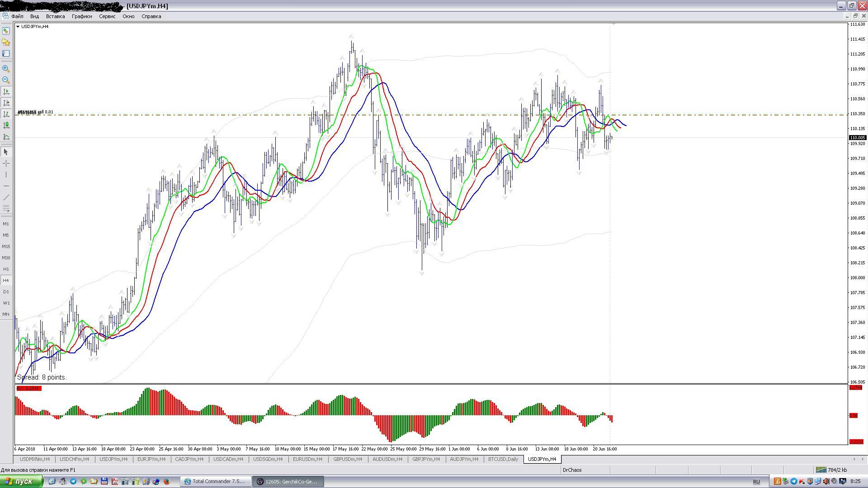The height and width of the screenshot is (488, 868).
Task: Switch timeframe to M1
Action: click(6, 224)
